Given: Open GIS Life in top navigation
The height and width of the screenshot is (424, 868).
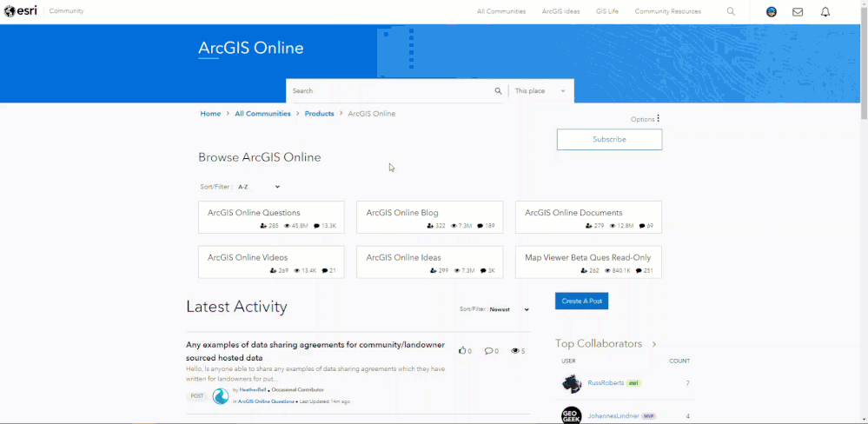Looking at the screenshot, I should 607,11.
